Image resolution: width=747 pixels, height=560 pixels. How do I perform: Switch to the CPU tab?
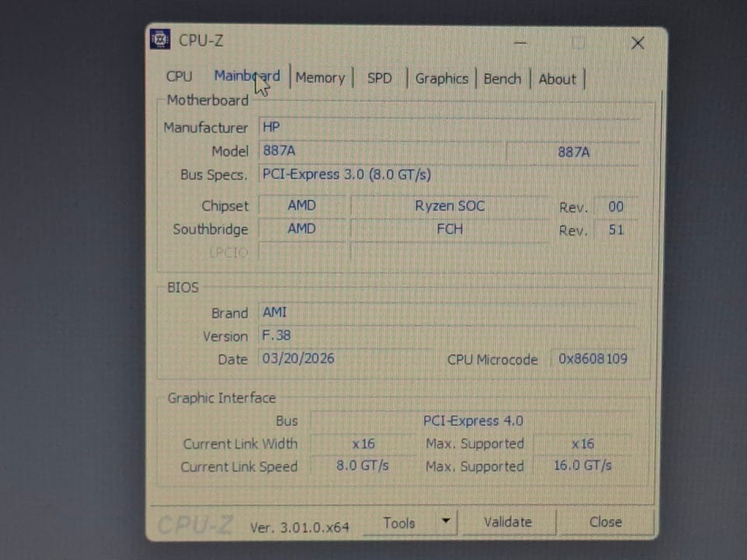coord(179,76)
